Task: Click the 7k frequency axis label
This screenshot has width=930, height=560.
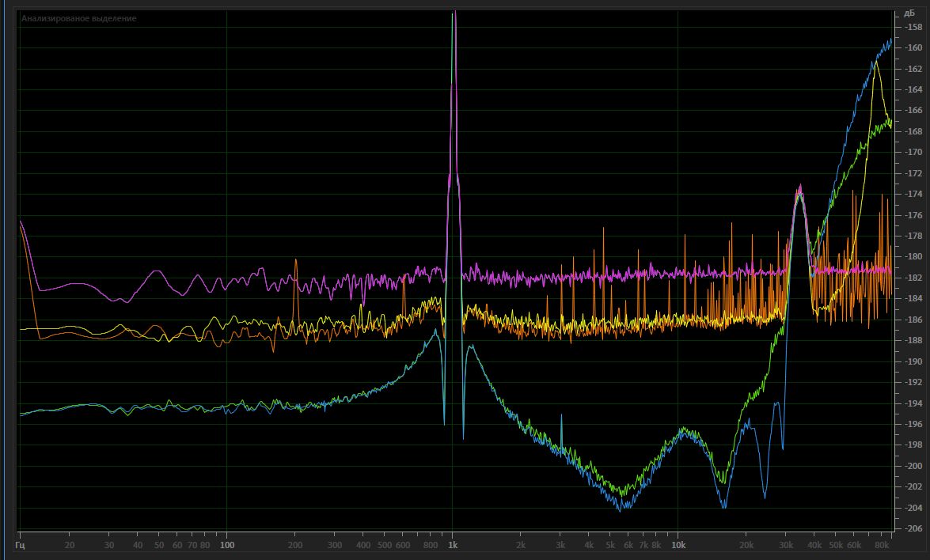Action: (643, 545)
